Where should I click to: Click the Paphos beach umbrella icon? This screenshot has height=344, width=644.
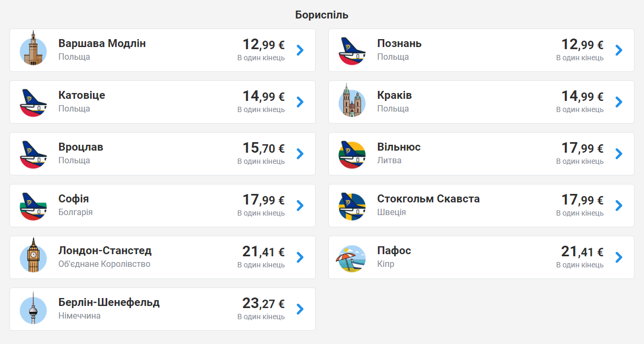(352, 259)
